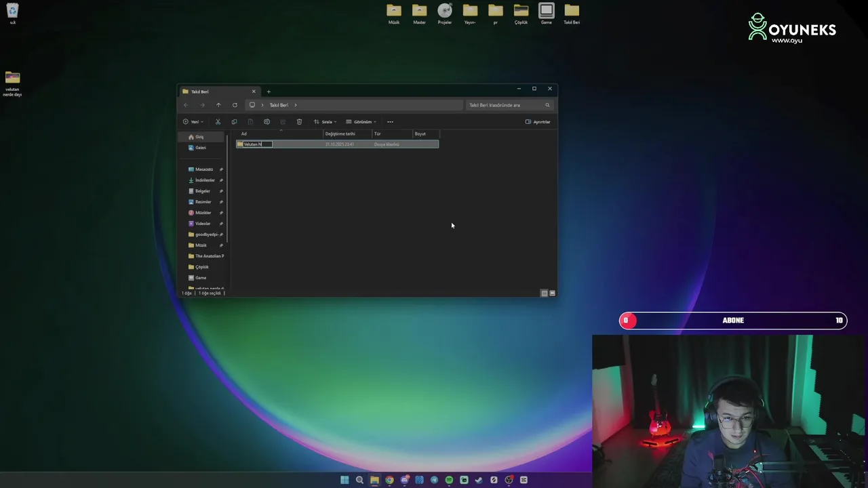Open sidebar Müzik folder
868x488 pixels.
(x=202, y=245)
